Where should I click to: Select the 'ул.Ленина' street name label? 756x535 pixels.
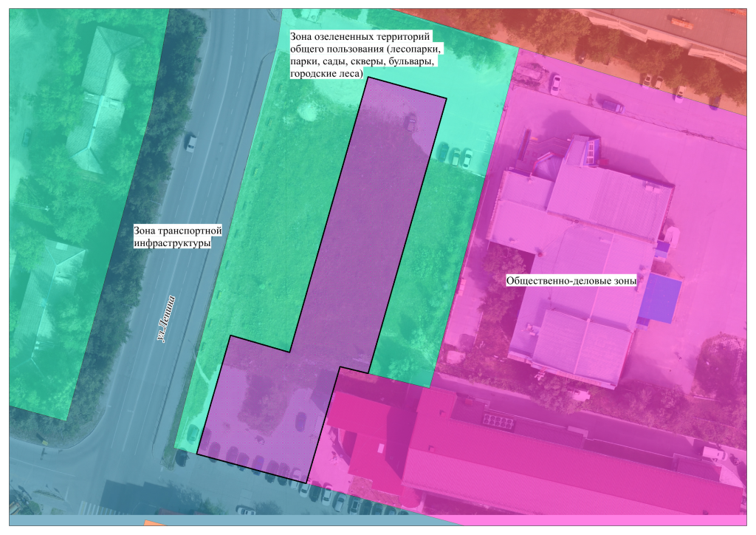pos(167,319)
